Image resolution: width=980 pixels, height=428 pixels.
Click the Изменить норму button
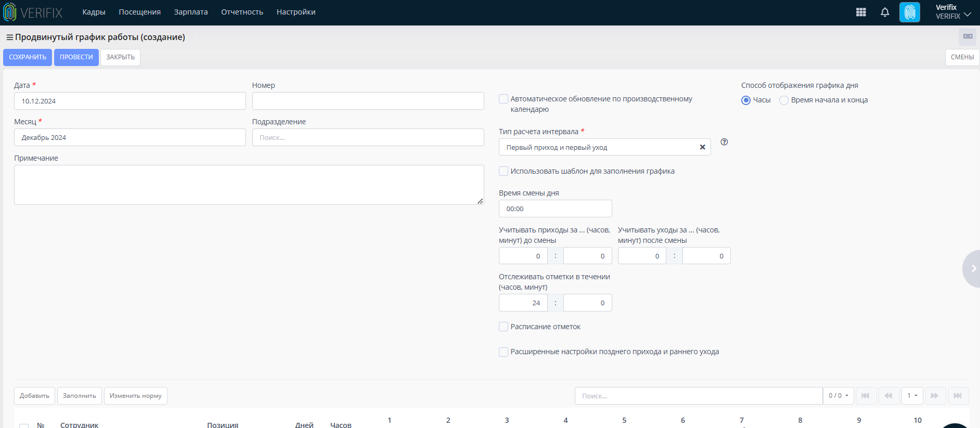click(x=136, y=396)
